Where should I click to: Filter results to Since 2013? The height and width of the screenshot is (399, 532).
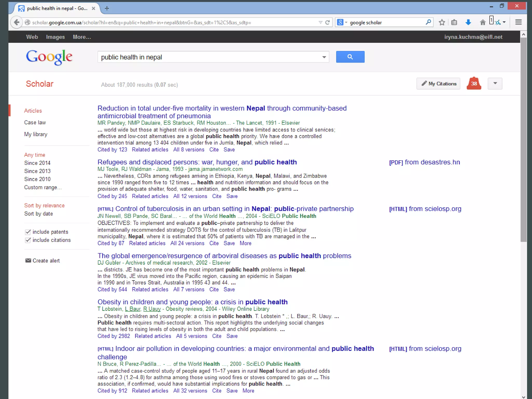pyautogui.click(x=37, y=171)
